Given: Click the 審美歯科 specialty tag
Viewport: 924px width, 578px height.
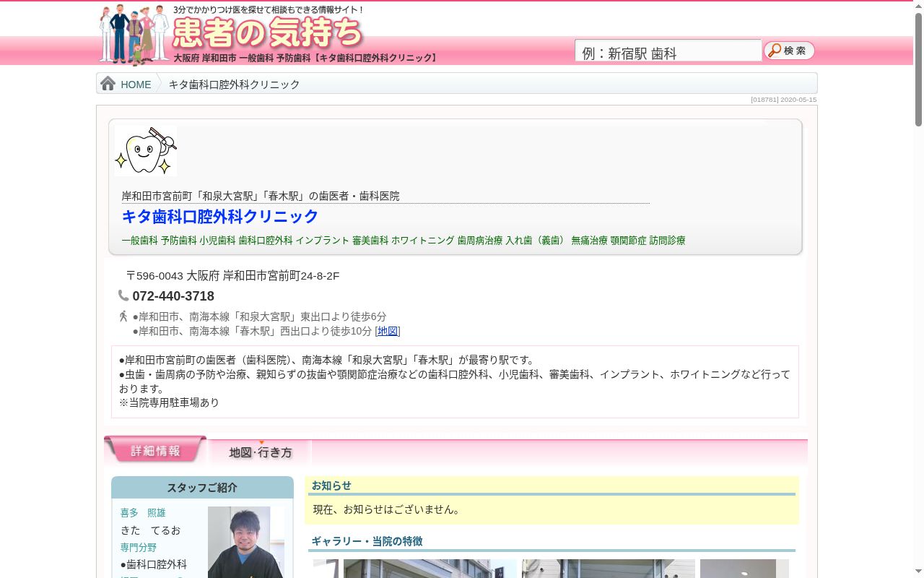Looking at the screenshot, I should pyautogui.click(x=370, y=241).
